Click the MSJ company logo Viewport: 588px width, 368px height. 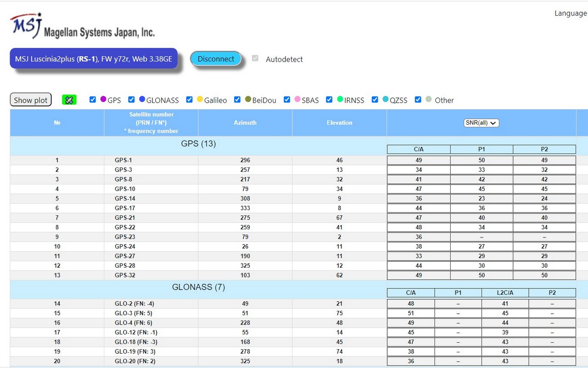click(x=25, y=24)
